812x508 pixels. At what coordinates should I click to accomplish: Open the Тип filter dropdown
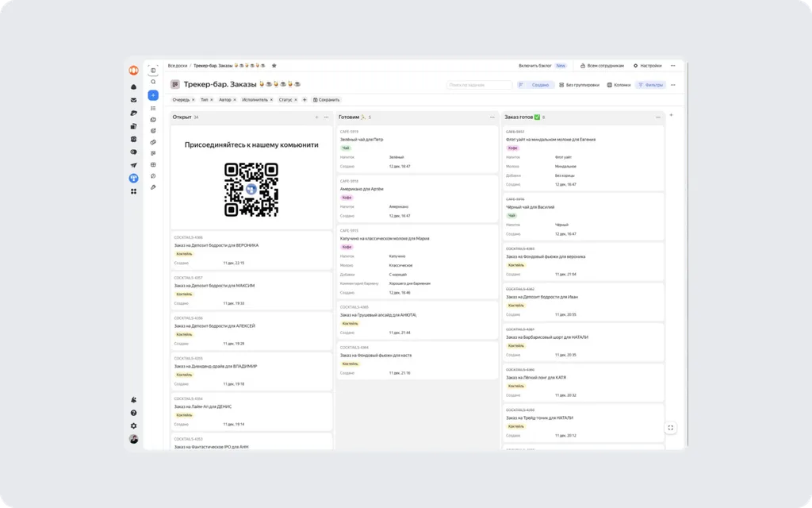[204, 99]
